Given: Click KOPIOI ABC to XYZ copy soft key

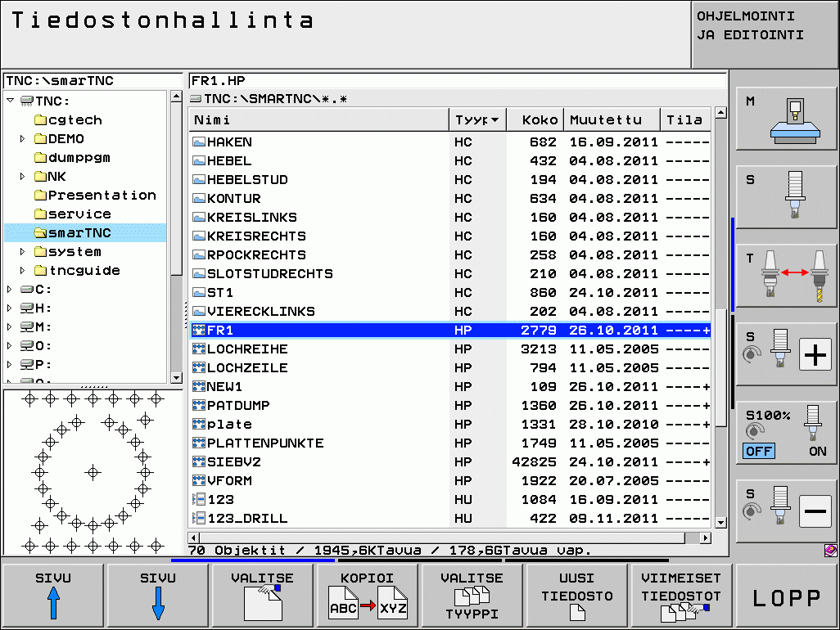Looking at the screenshot, I should pyautogui.click(x=368, y=595).
